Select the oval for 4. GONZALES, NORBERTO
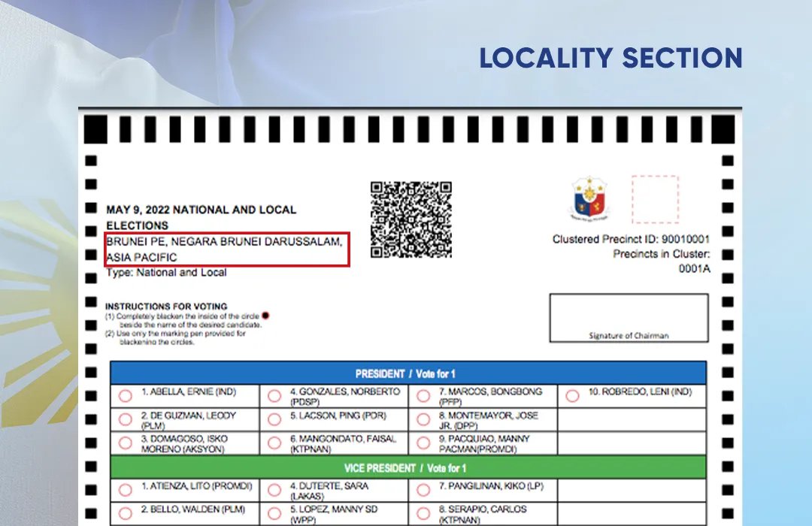Image resolution: width=812 pixels, height=526 pixels. [274, 396]
